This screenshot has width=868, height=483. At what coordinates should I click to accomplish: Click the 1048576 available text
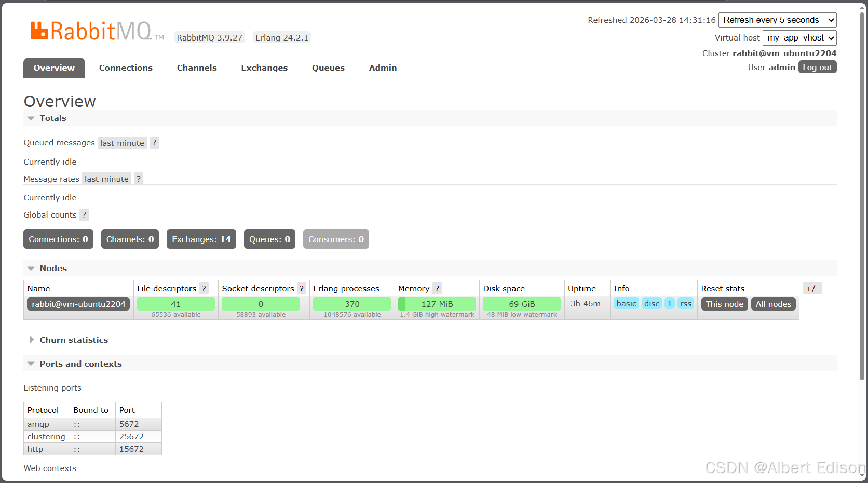(x=352, y=315)
